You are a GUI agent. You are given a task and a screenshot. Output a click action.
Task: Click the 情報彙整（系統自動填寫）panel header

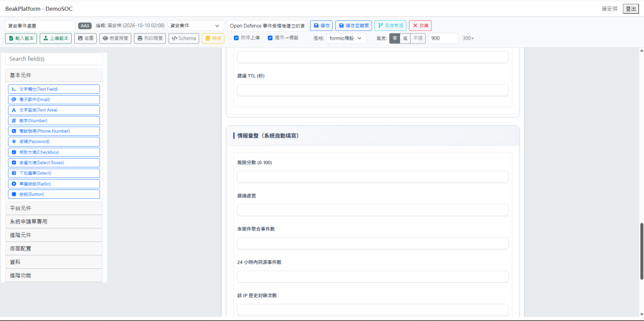(x=373, y=135)
